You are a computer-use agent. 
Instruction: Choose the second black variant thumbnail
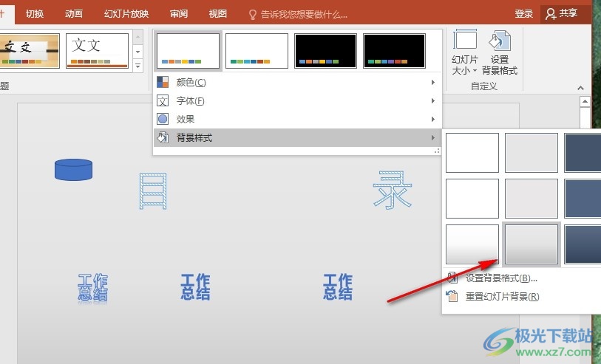pos(394,50)
